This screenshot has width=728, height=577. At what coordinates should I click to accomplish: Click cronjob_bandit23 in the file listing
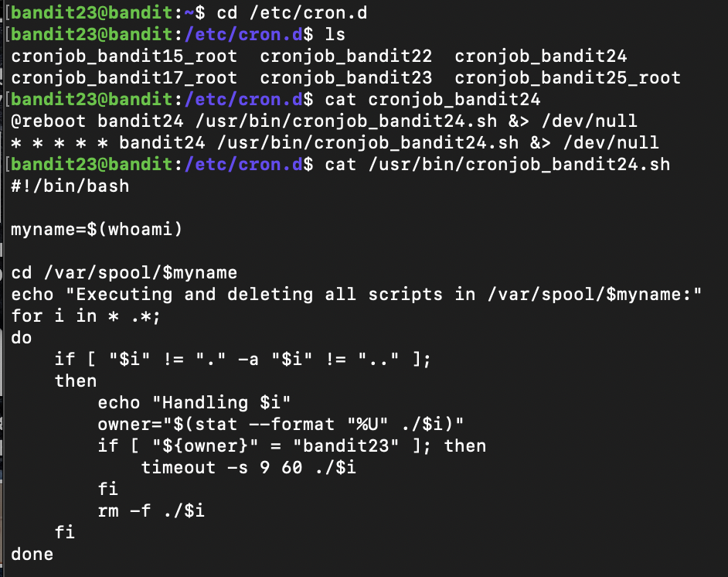coord(346,78)
